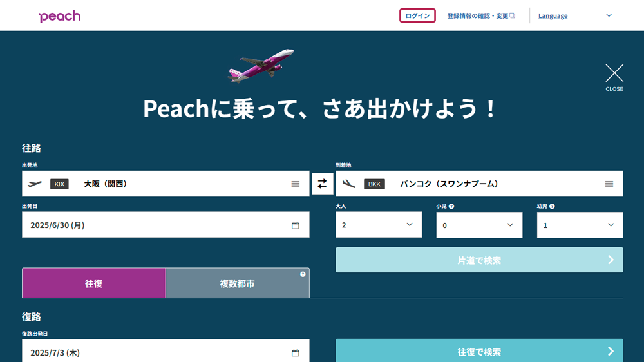Expand the infants (幼児) count dropdown
This screenshot has height=362, width=644.
pos(580,225)
